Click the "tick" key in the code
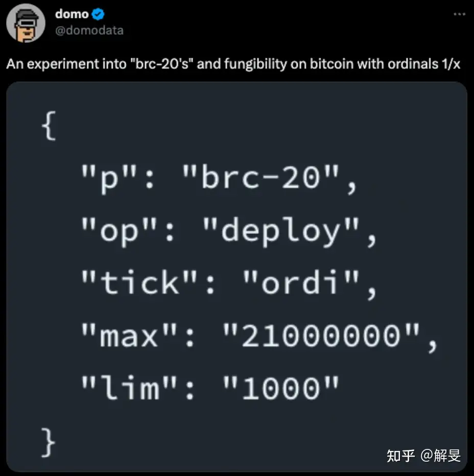474x476 pixels. click(x=139, y=282)
